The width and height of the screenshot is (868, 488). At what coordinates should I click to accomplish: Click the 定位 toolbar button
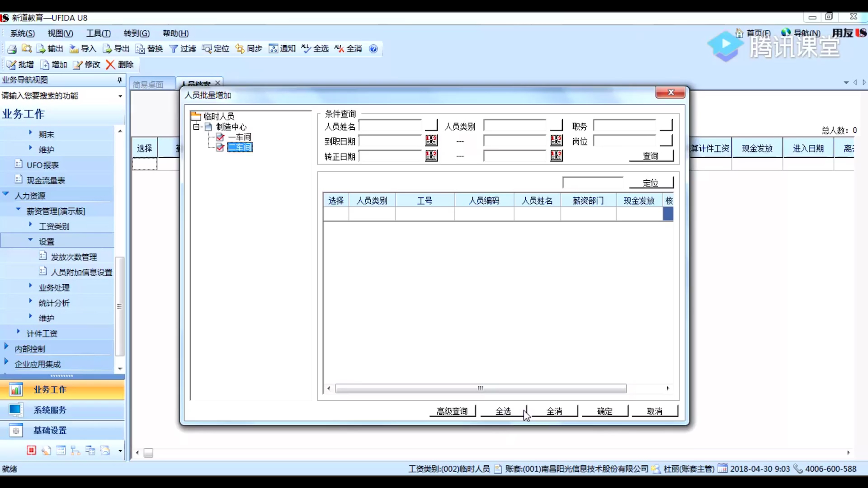216,49
